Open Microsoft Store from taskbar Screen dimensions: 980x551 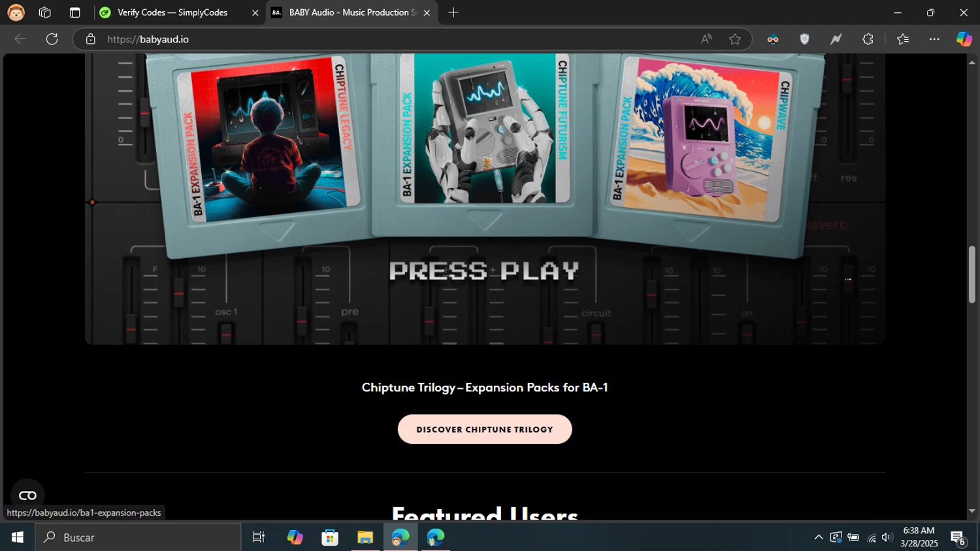point(330,537)
